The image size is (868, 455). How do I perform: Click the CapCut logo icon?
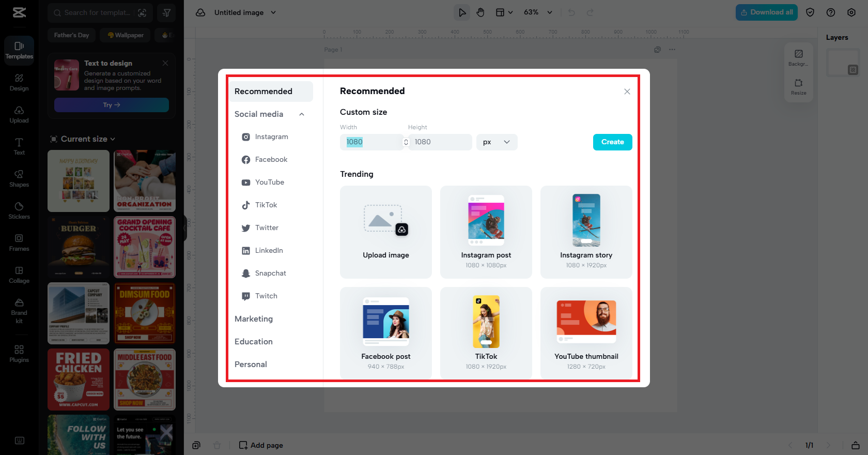point(19,12)
